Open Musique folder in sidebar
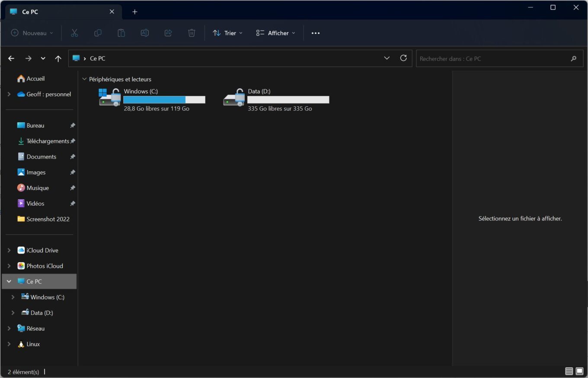This screenshot has width=588, height=378. [33, 187]
